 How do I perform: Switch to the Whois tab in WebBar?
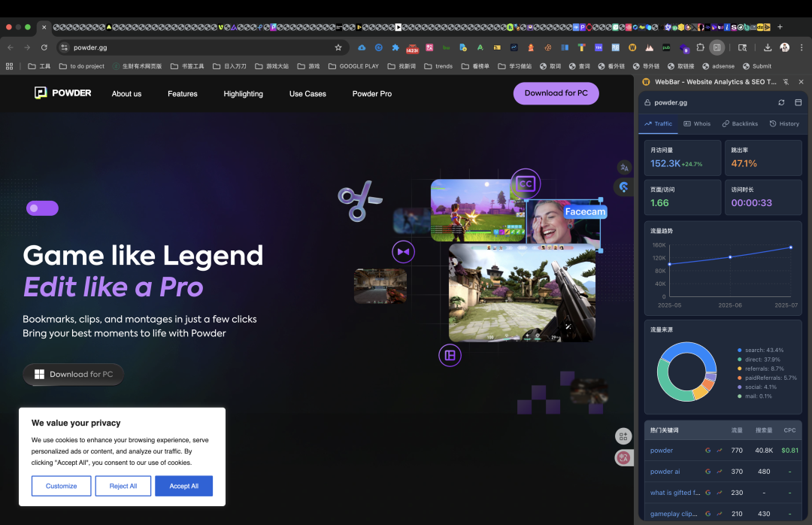click(697, 124)
